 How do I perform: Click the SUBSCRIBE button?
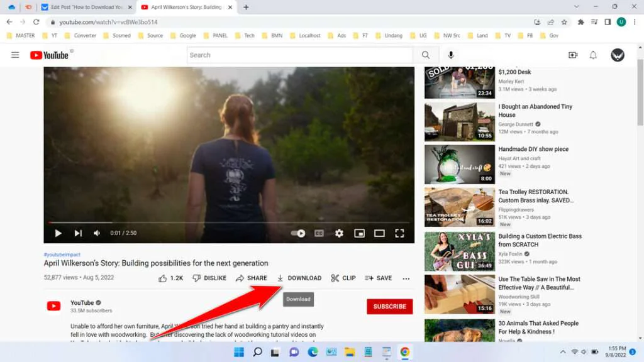[389, 306]
